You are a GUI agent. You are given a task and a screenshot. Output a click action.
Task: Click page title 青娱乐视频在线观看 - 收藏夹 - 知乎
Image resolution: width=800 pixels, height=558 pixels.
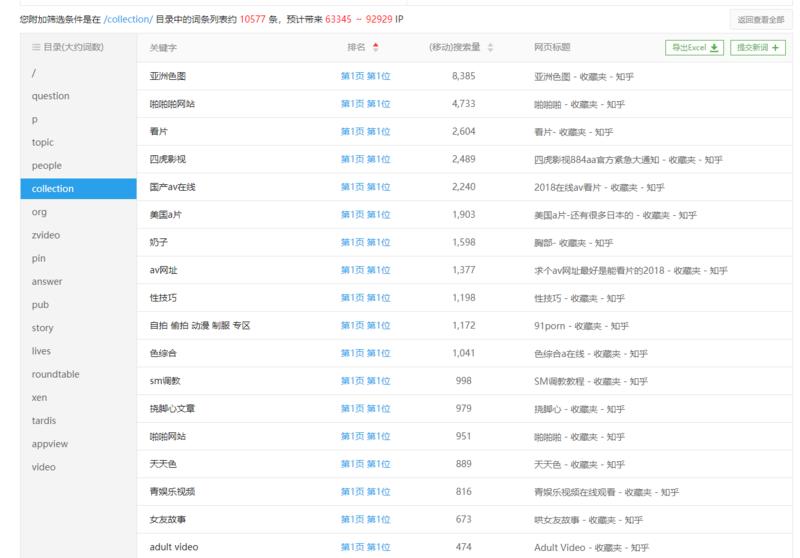(606, 492)
